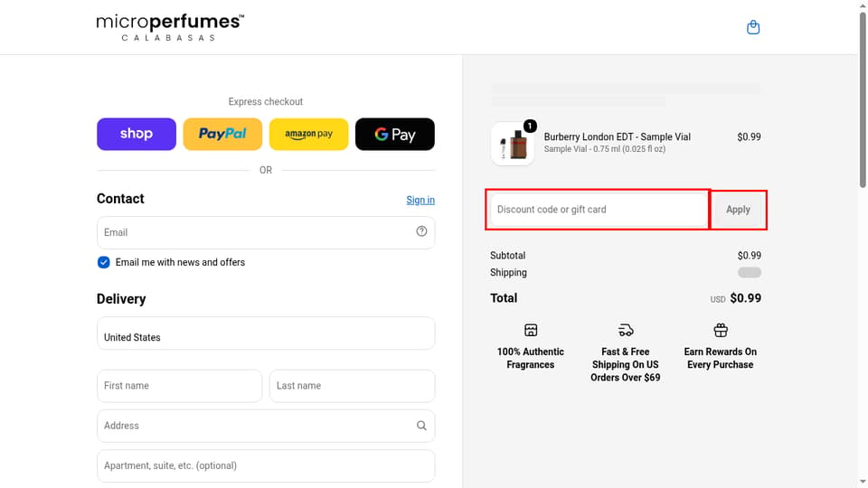Click the Burberry London product thumbnail

click(x=513, y=144)
